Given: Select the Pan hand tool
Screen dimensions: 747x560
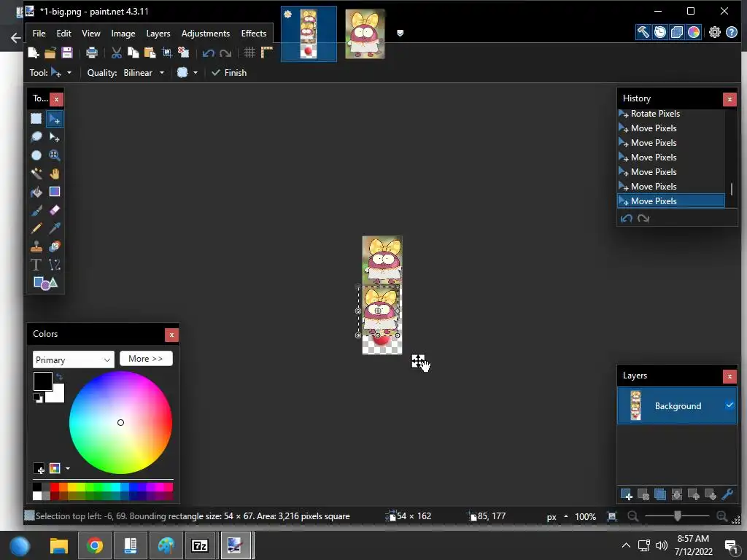Looking at the screenshot, I should pyautogui.click(x=54, y=174).
